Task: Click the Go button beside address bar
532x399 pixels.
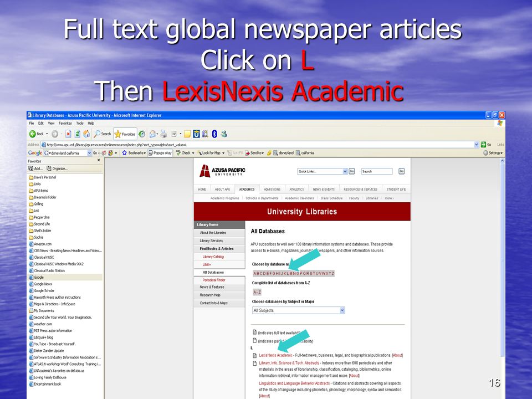Action: 486,145
